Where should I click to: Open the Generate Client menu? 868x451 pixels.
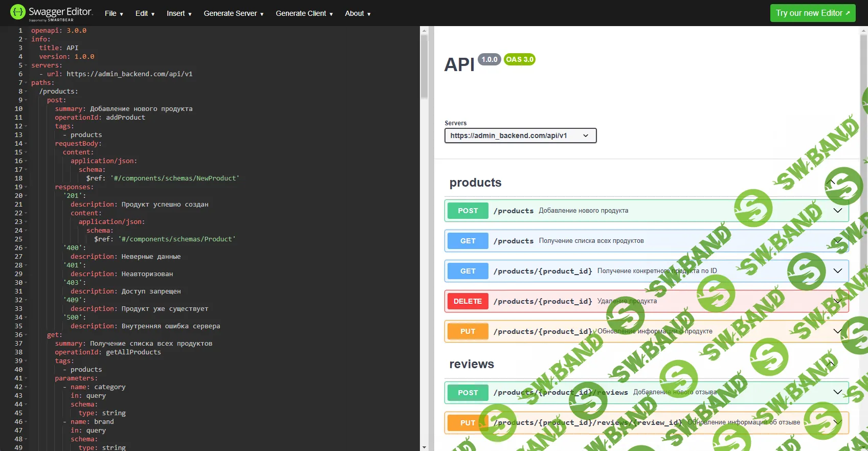(304, 13)
